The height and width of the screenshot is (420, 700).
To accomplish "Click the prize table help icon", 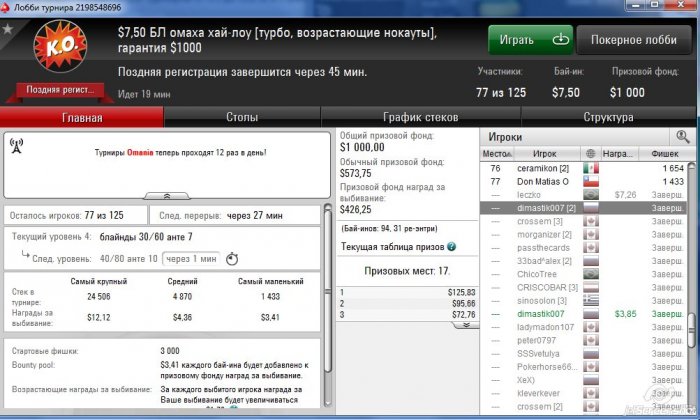I will coord(452,246).
